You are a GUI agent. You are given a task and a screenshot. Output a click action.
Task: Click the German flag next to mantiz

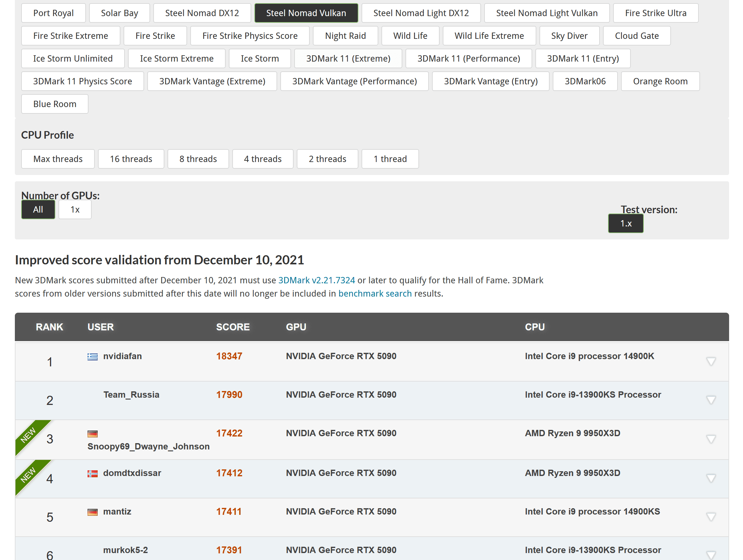pos(92,512)
